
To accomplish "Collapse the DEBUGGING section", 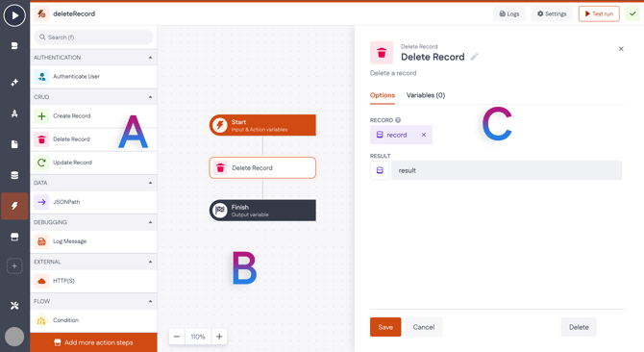I will [x=150, y=222].
